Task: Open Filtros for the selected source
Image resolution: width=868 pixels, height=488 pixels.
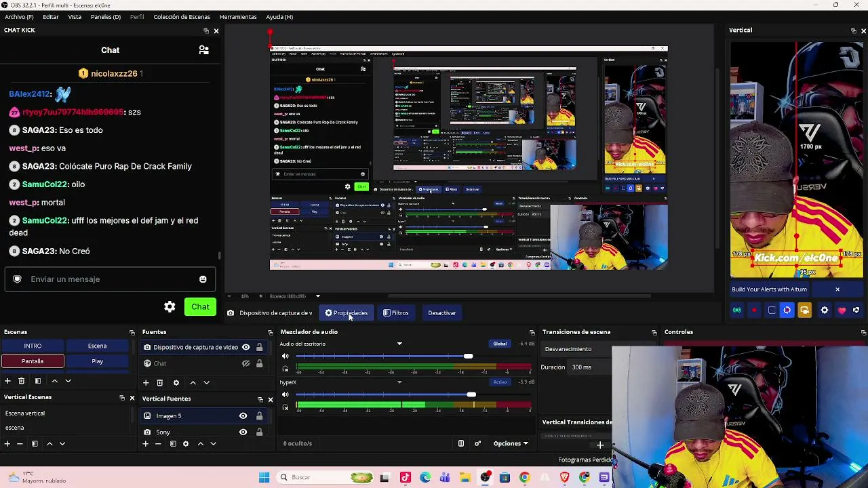Action: tap(396, 313)
